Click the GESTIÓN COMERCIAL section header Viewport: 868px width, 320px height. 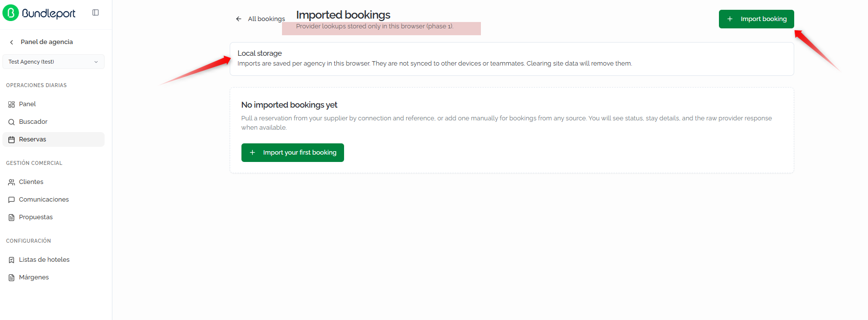34,163
